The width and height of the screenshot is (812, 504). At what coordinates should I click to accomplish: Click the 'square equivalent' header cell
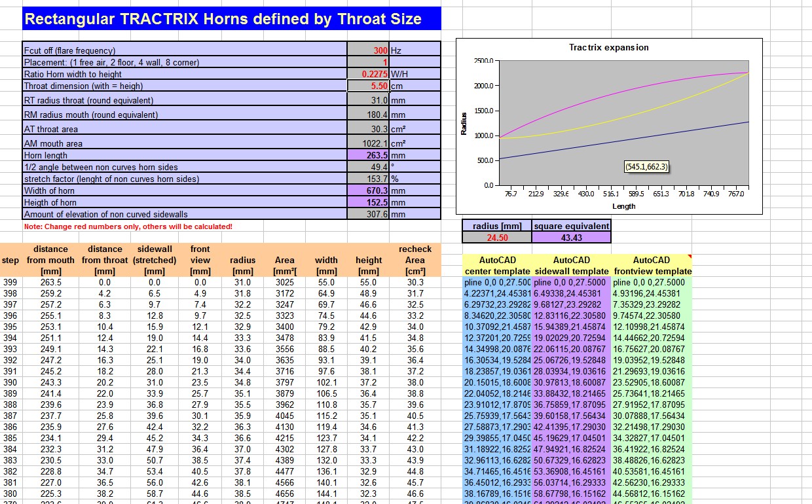coord(572,226)
